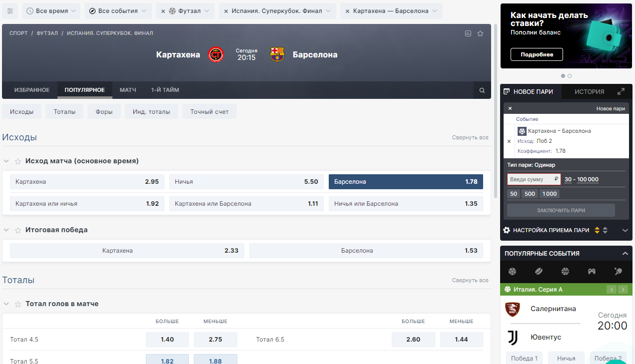Screen dimensions: 635x364
Task: Click Подробнее on the promo banner
Action: point(537,54)
